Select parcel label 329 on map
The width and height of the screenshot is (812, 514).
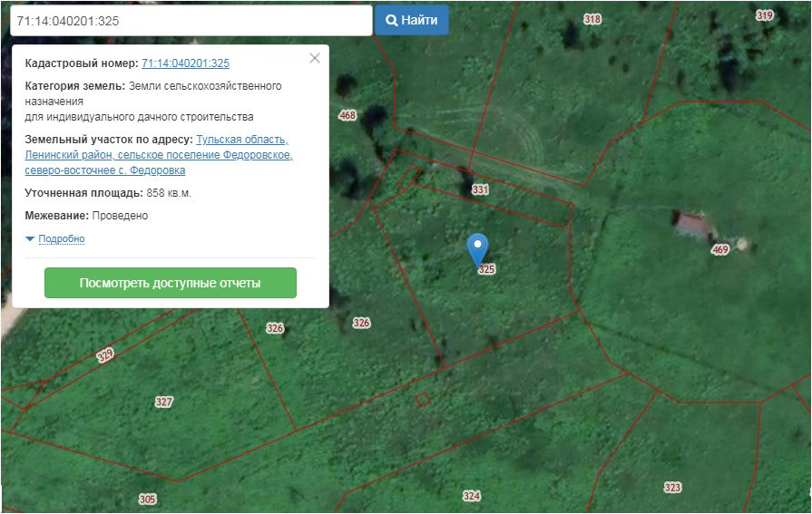105,354
